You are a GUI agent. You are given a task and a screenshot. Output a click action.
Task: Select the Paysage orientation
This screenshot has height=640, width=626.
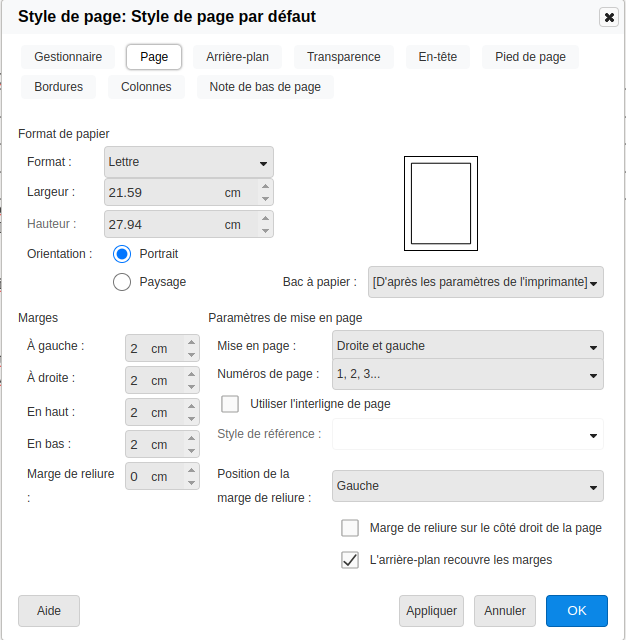(123, 282)
